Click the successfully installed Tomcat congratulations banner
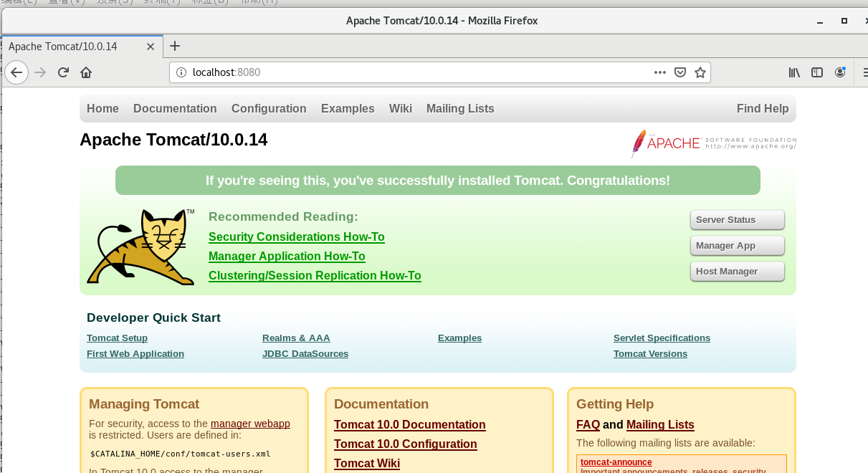The height and width of the screenshot is (473, 868). coord(438,181)
